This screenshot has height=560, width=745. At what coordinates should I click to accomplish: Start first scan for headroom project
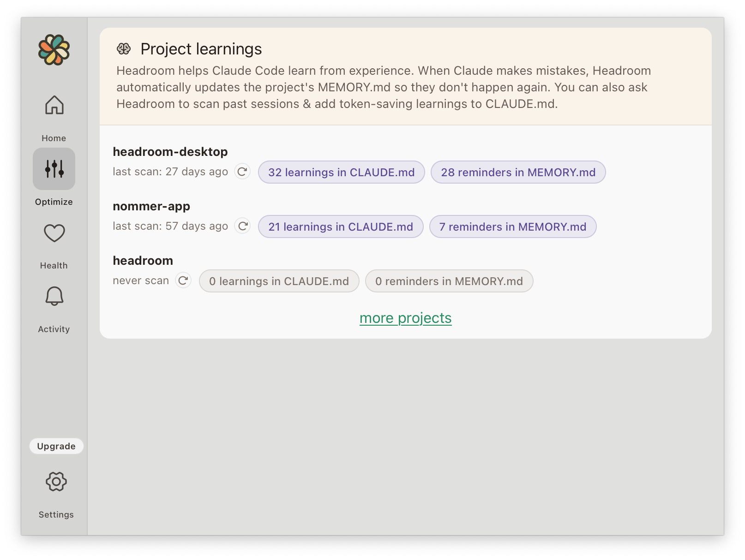(183, 280)
